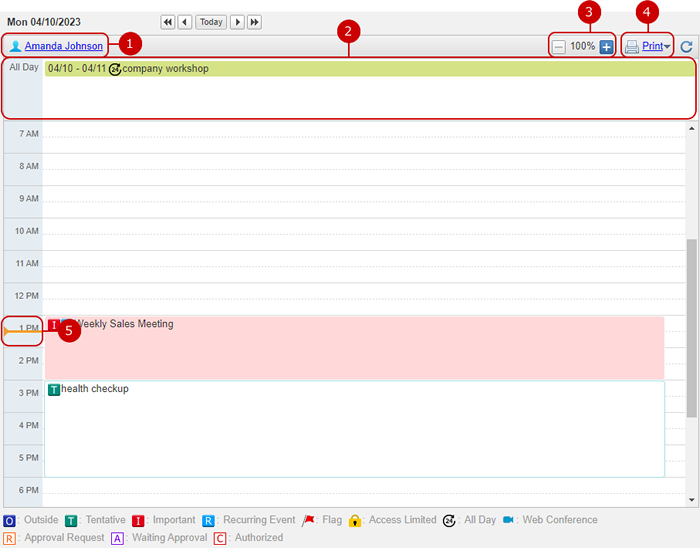Zoom in with the blue plus button
Screen dimensions: 700x548
click(x=606, y=46)
